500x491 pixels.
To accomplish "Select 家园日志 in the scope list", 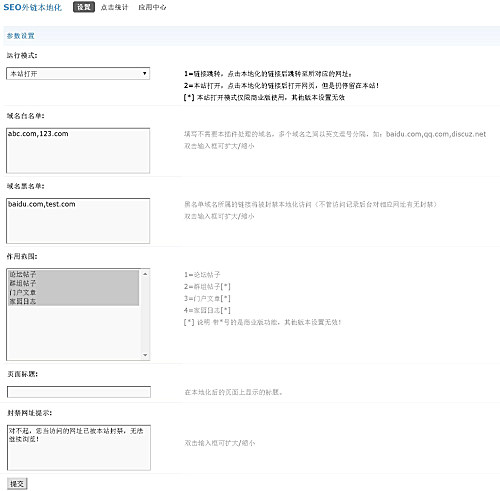I will (x=73, y=301).
